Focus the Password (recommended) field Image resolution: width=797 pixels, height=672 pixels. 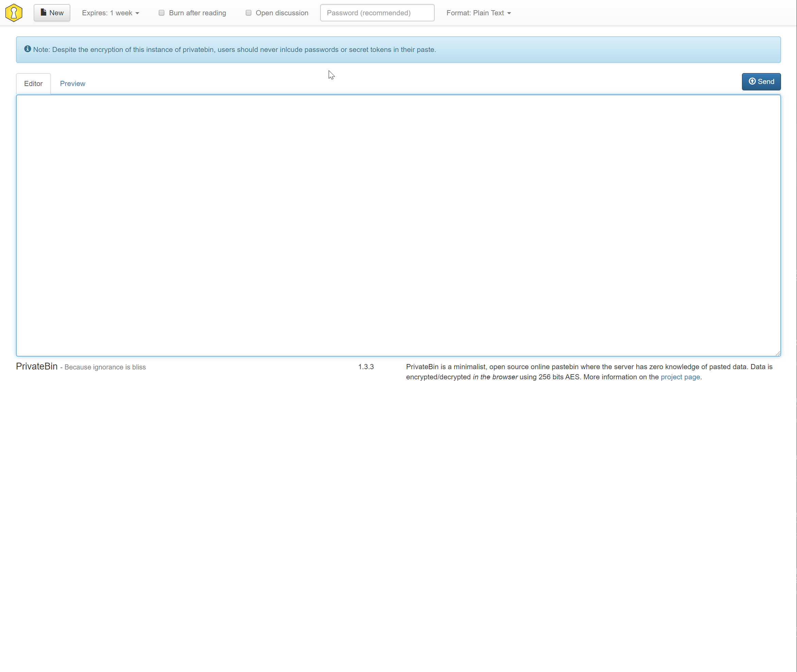(377, 13)
